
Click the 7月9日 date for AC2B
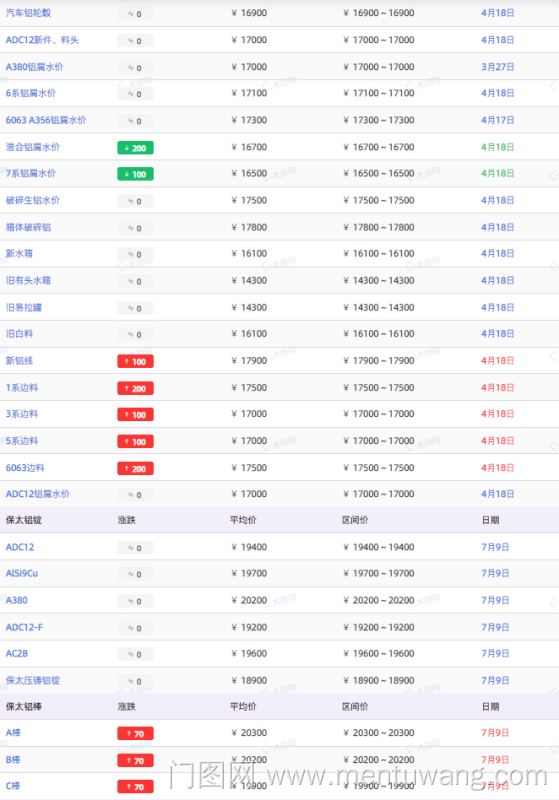pos(495,653)
